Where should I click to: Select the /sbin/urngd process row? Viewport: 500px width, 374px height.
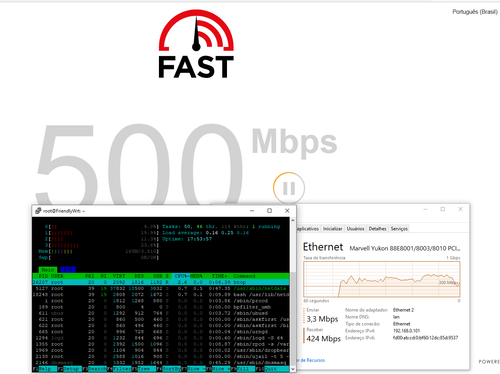tap(161, 332)
